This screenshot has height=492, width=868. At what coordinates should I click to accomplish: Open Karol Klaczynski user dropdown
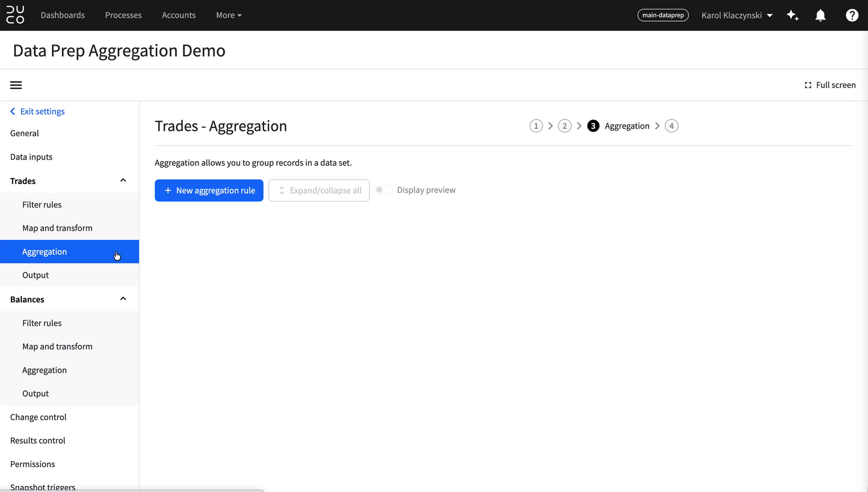tap(737, 15)
